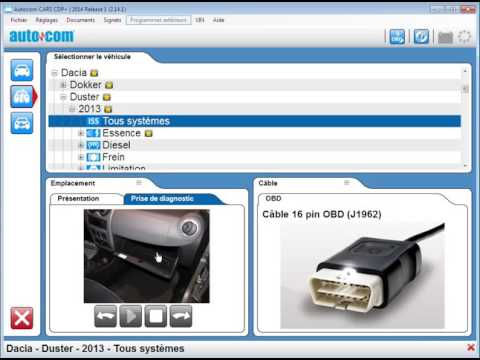Viewport: 480px width, 360px height.
Task: Click the dashboard diagnostic socket photo
Action: 147,256
